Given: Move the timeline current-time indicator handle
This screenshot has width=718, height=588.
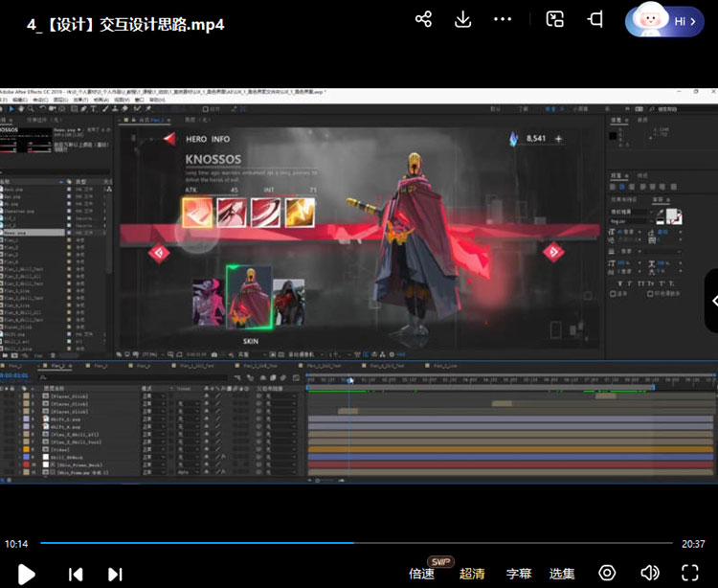Looking at the screenshot, I should 349,380.
